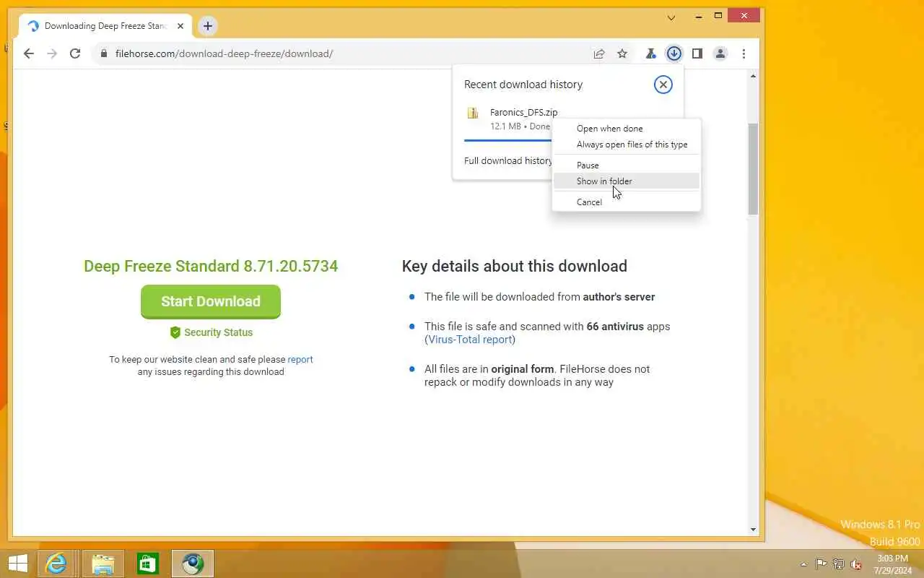This screenshot has height=578, width=924.
Task: Go back using the browser back arrow
Action: tap(29, 53)
